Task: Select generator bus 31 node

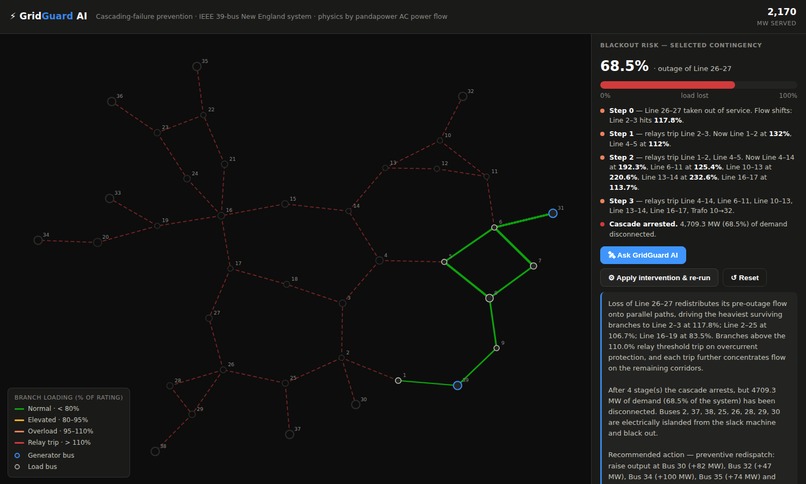Action: click(x=553, y=213)
